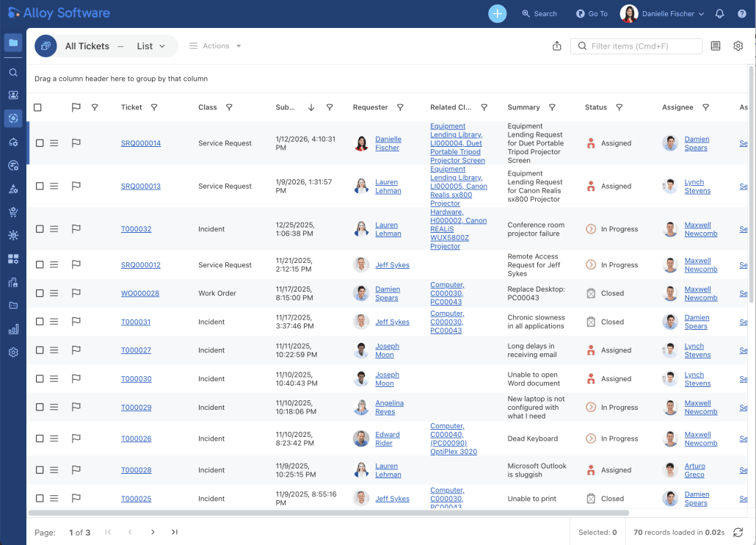Open the row menu for ticket T000031
Viewport: 756px width, 545px height.
coord(54,322)
